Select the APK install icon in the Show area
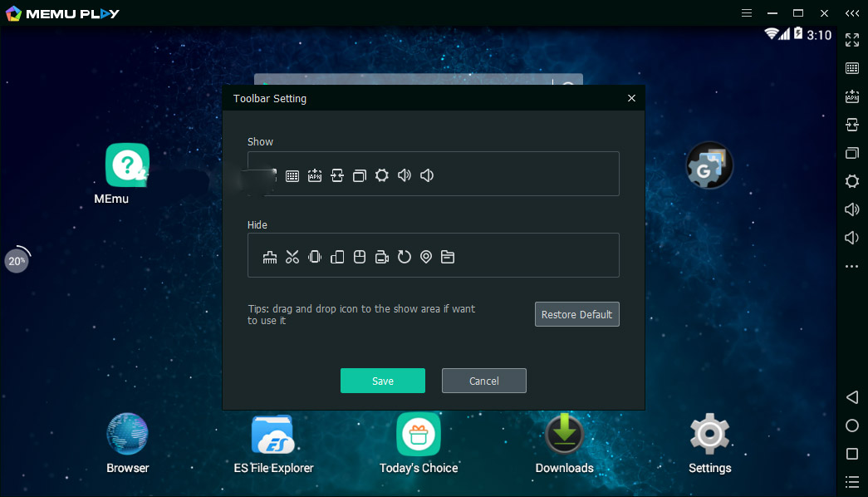The image size is (868, 497). coord(315,175)
